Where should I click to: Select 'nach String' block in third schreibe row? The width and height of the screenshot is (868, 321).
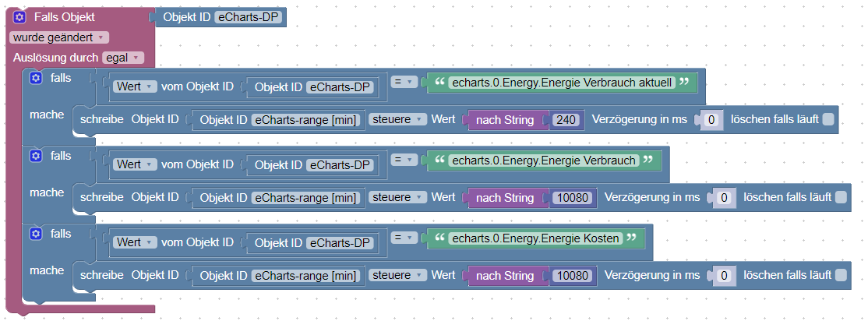tap(505, 276)
